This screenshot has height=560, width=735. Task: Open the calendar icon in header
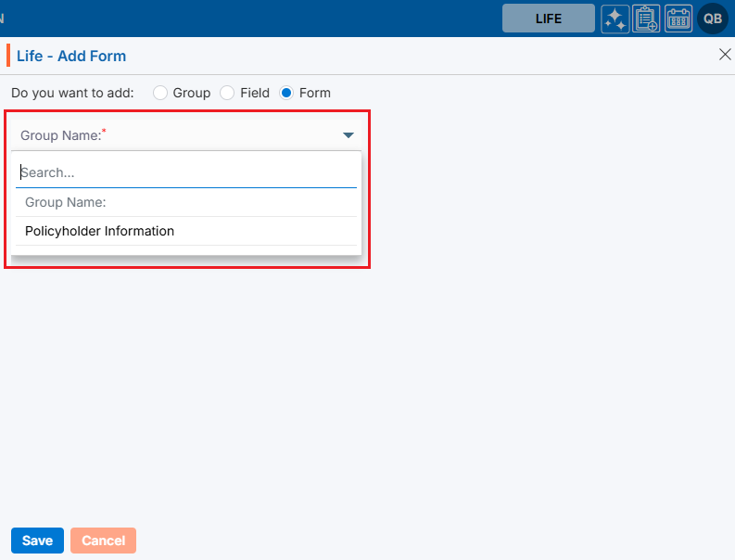click(x=678, y=19)
